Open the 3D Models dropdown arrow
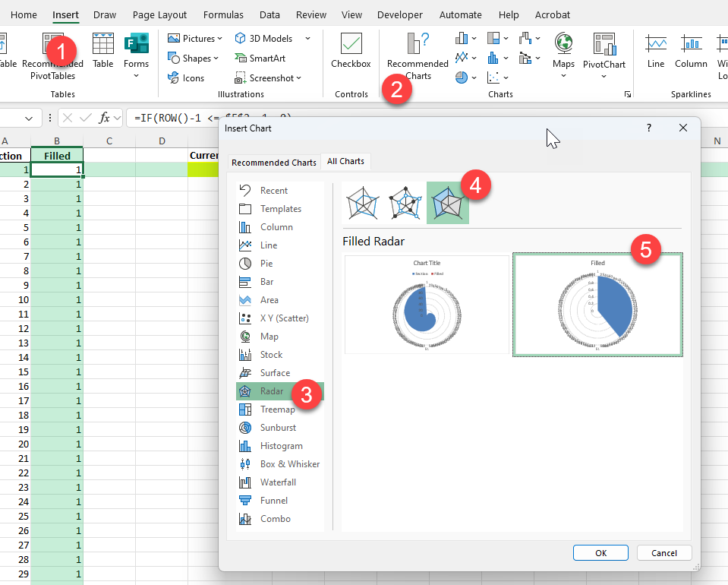728x585 pixels. 307,39
